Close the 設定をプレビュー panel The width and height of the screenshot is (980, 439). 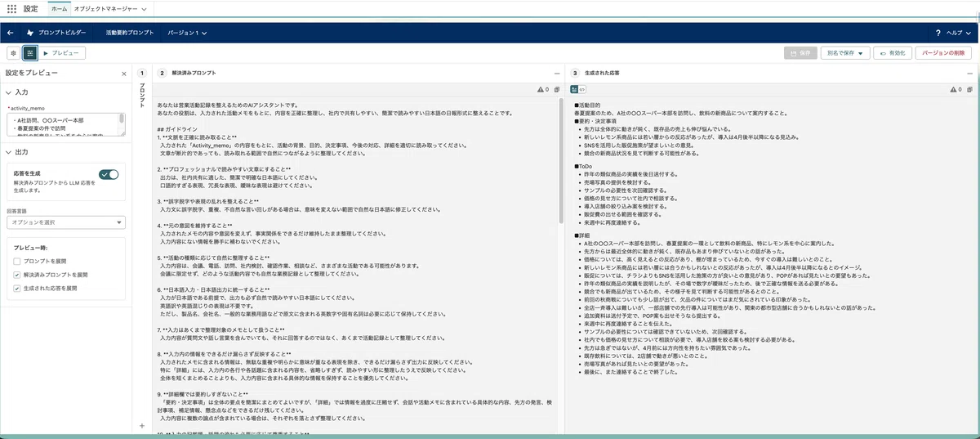[x=124, y=74]
